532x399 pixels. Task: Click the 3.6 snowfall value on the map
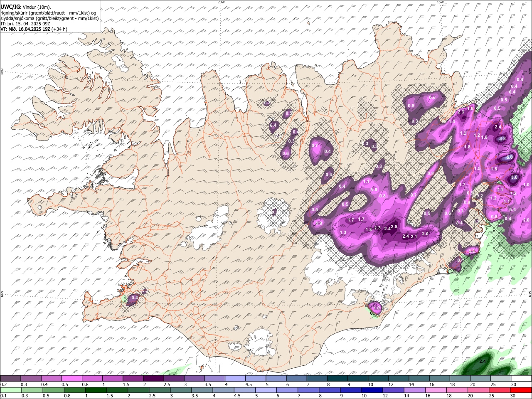[514, 177]
